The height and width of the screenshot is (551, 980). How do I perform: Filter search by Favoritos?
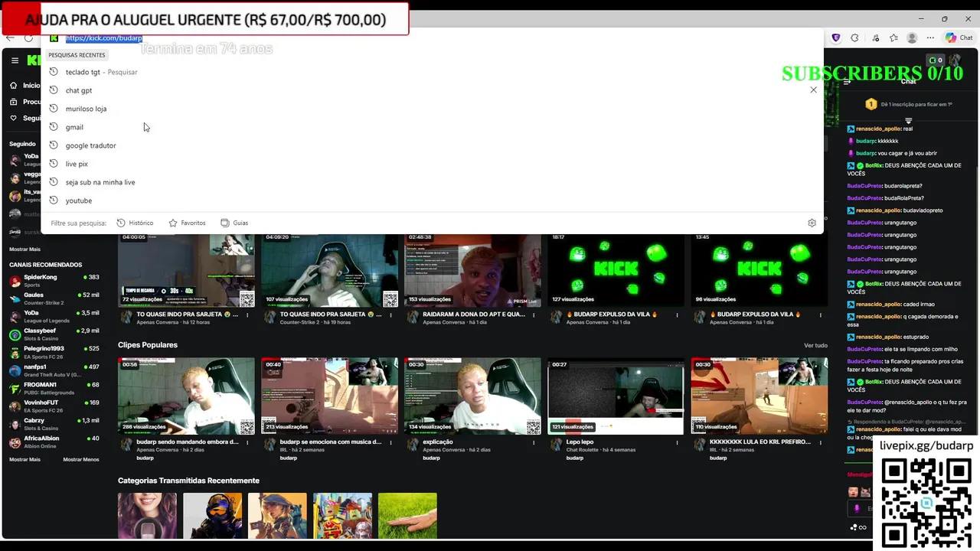click(187, 223)
